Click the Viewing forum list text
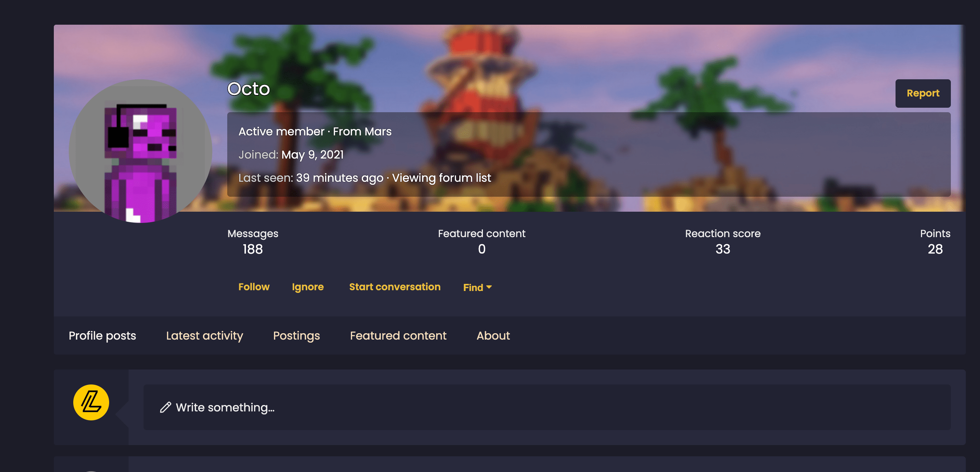The height and width of the screenshot is (472, 980). (x=441, y=178)
